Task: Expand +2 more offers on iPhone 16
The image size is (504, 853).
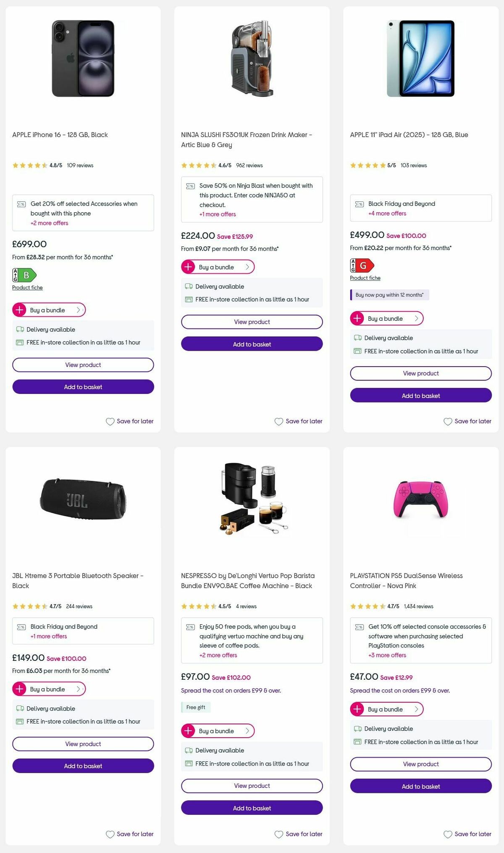Action: coord(50,223)
